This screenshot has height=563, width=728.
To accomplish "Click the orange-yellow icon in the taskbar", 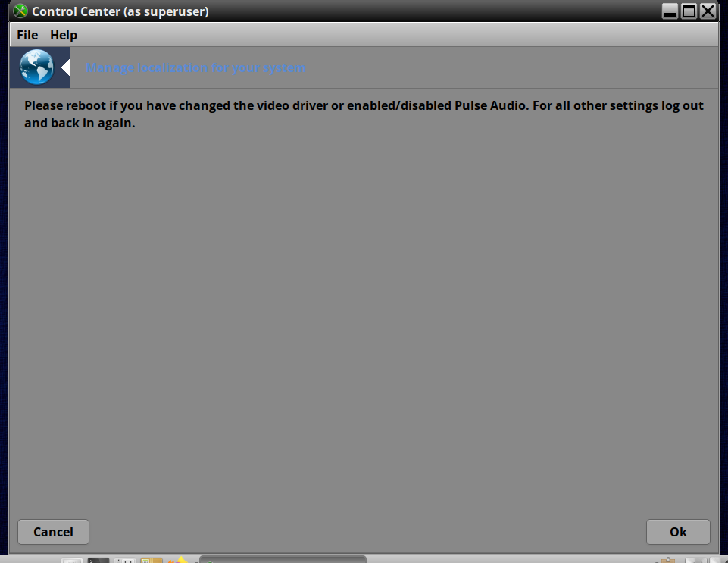I will coord(178,560).
